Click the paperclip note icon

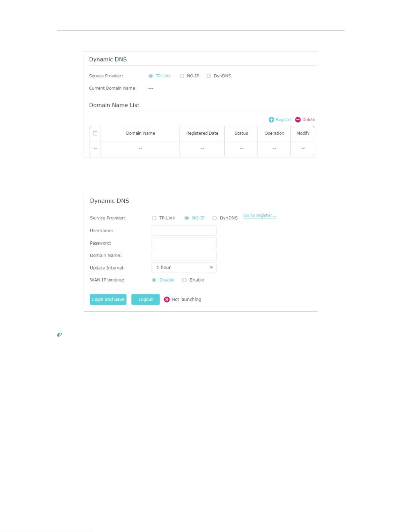[x=59, y=335]
